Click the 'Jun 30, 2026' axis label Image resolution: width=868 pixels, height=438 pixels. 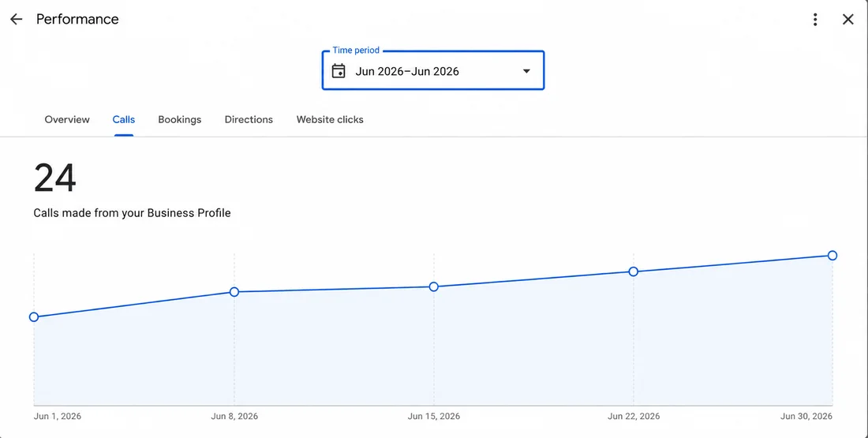(806, 417)
